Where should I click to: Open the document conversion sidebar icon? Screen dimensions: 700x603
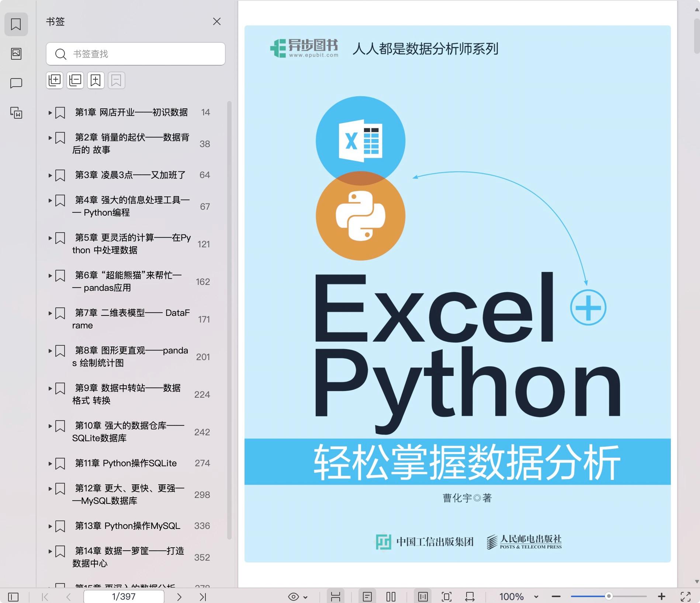(16, 113)
